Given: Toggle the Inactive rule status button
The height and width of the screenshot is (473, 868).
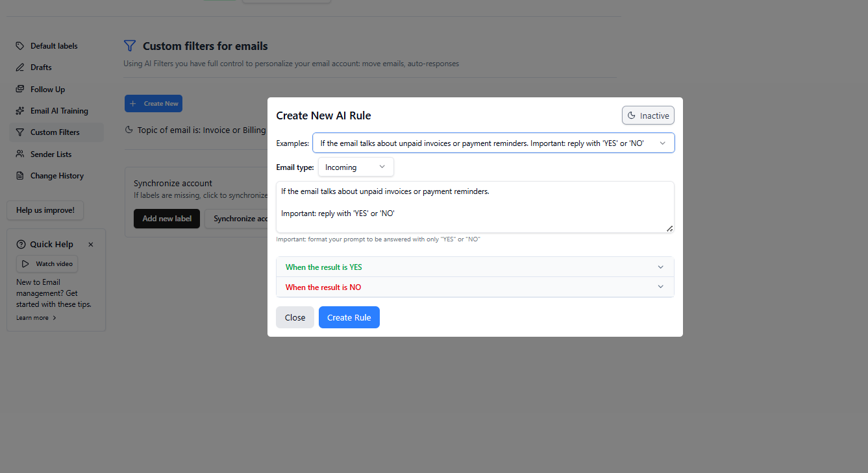Looking at the screenshot, I should (648, 115).
